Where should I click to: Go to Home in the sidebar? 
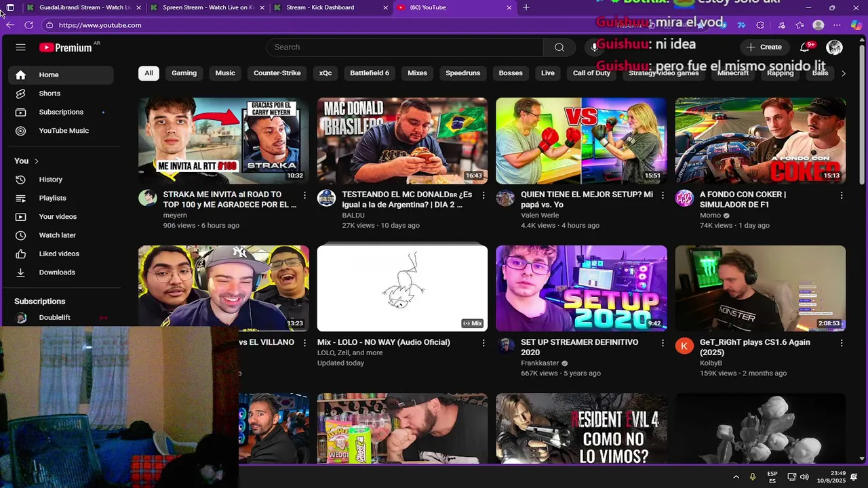61,75
